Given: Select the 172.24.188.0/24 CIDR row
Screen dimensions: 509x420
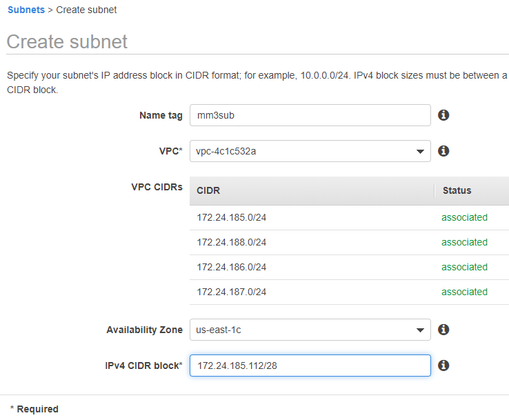Looking at the screenshot, I should tap(232, 242).
